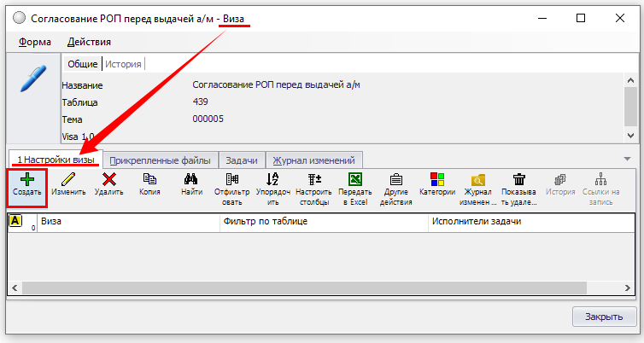Screen dimensions: 644x343
Task: Switch to the История tab
Action: pyautogui.click(x=123, y=64)
